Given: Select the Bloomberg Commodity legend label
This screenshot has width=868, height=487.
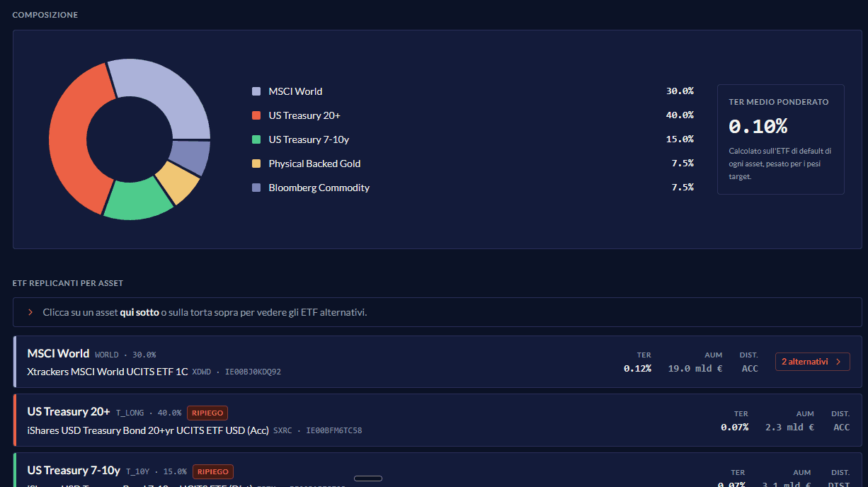Looking at the screenshot, I should point(319,188).
